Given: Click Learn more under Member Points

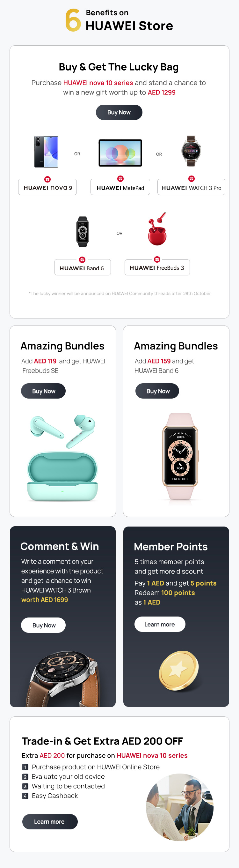Looking at the screenshot, I should click(x=160, y=625).
